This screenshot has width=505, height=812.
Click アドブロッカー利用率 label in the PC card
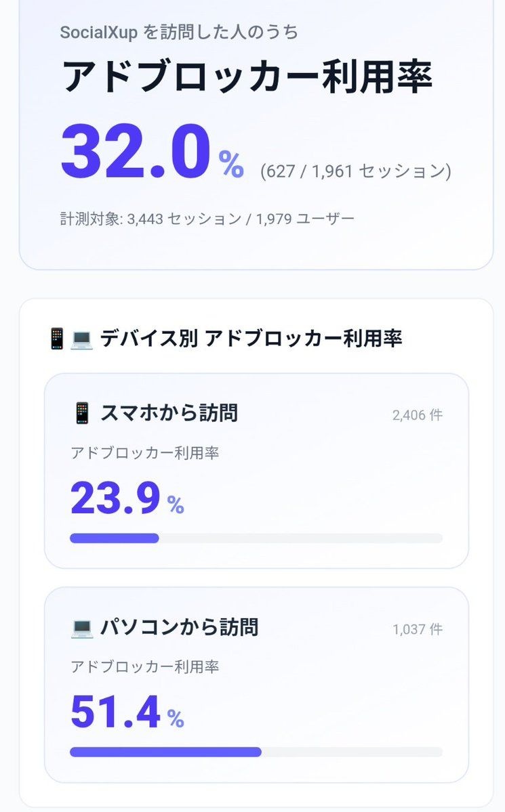[x=144, y=667]
